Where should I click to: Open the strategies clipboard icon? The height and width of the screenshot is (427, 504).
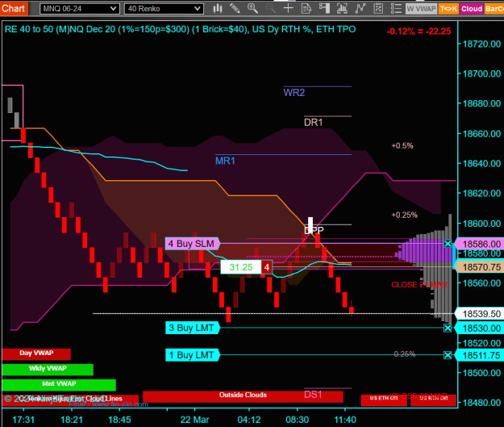(x=378, y=8)
